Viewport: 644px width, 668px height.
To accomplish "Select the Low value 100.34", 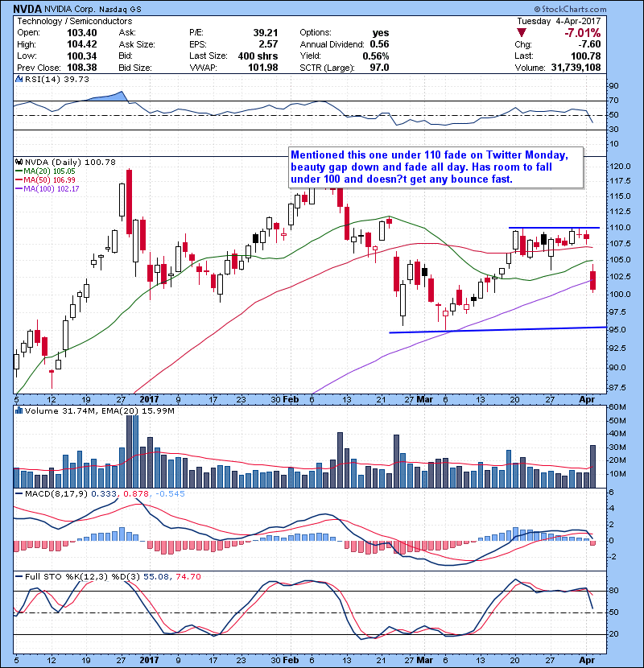I will (x=82, y=56).
